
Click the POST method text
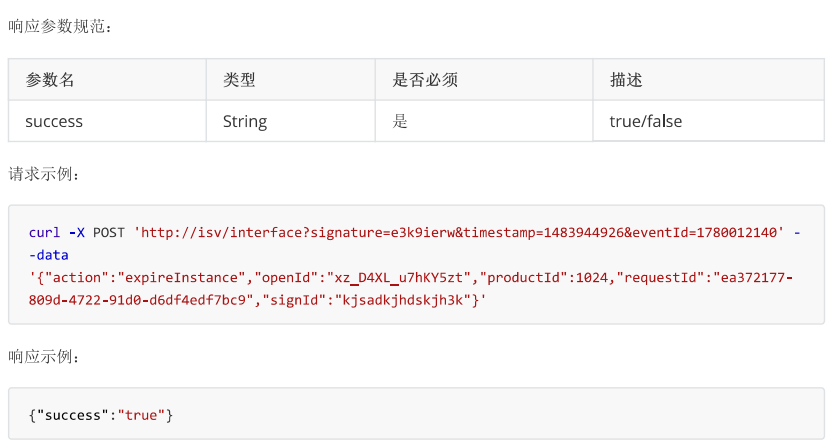coord(109,233)
